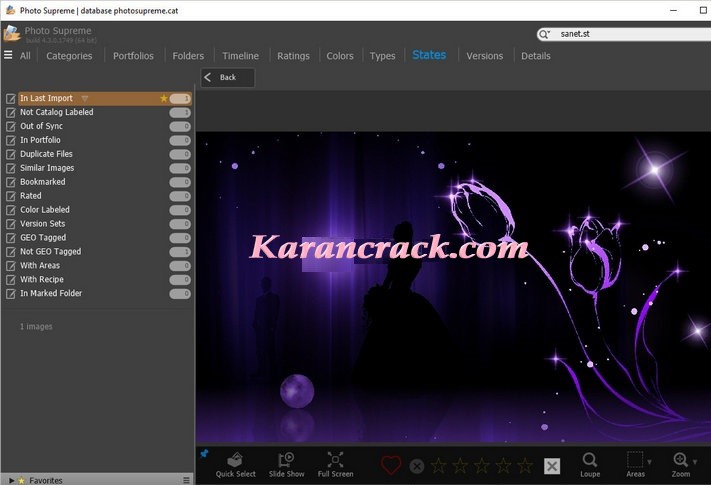Select the In Marked Folder state
The image size is (711, 485).
(51, 294)
